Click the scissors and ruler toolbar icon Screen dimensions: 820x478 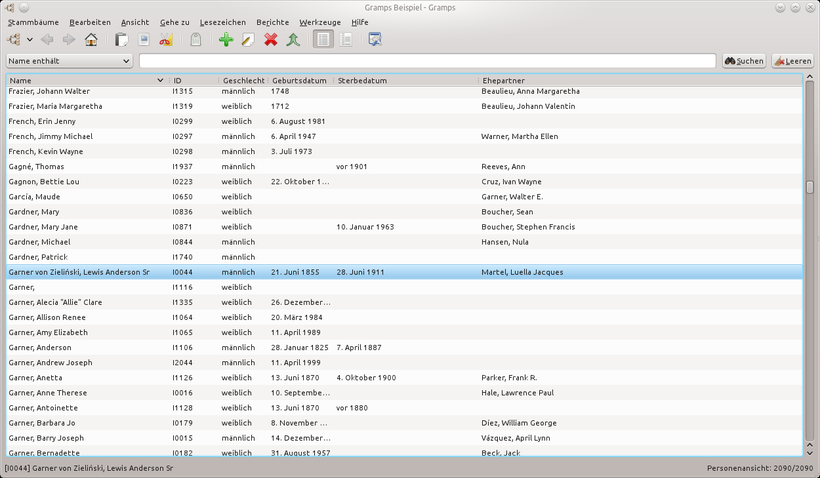[166, 39]
